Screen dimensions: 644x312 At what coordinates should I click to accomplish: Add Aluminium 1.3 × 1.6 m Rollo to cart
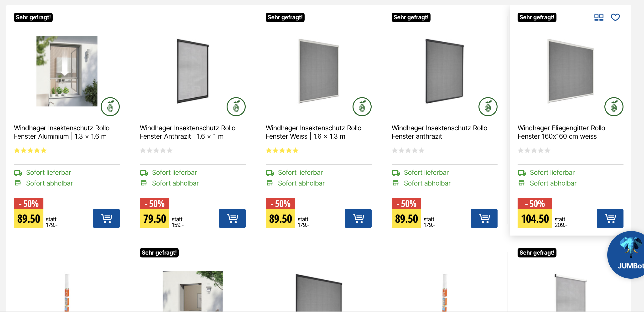(x=106, y=218)
